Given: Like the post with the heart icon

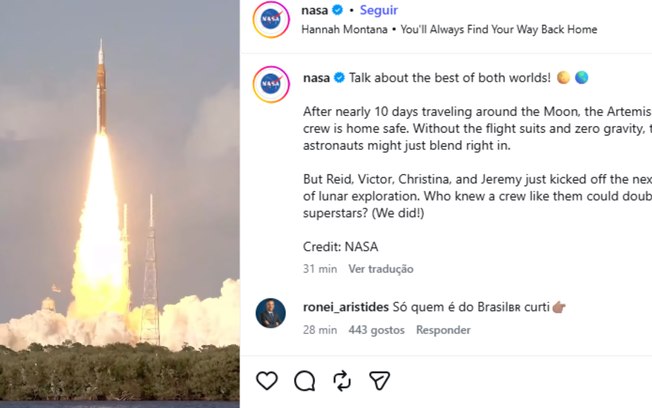Looking at the screenshot, I should click(267, 380).
